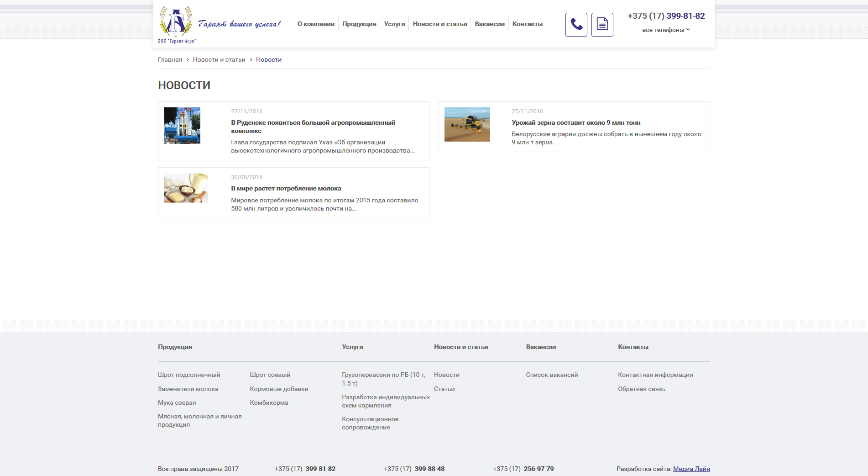Expand the 'все телефоны' phone list
This screenshot has height=476, width=868.
coord(666,30)
